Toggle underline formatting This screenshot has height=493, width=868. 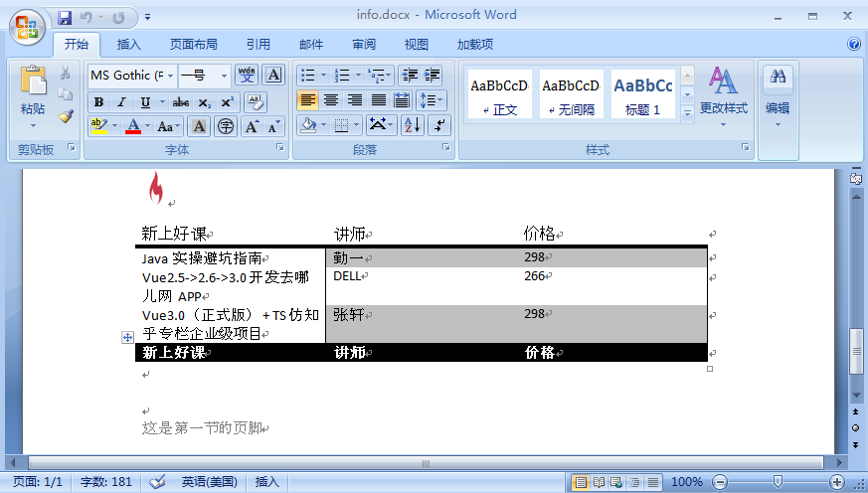[x=145, y=102]
